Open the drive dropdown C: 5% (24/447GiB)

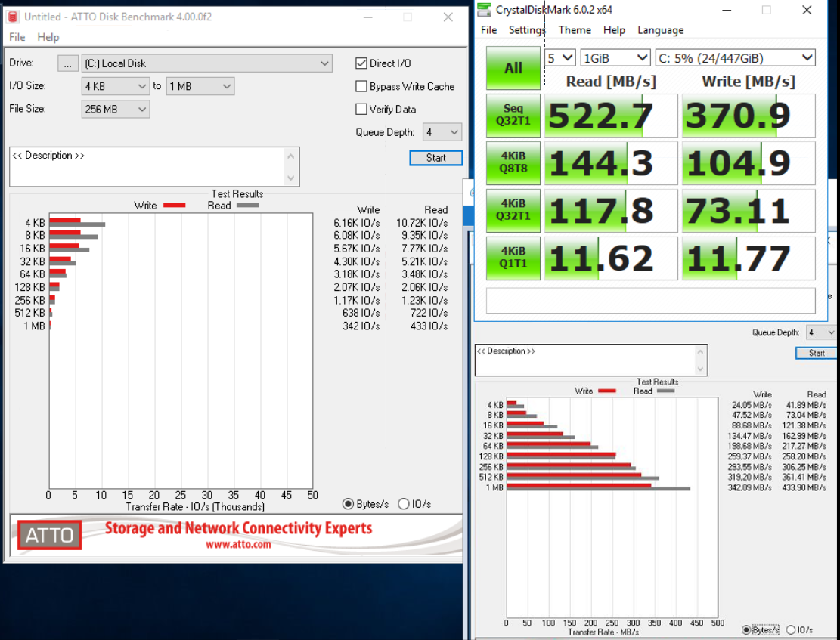tap(736, 58)
